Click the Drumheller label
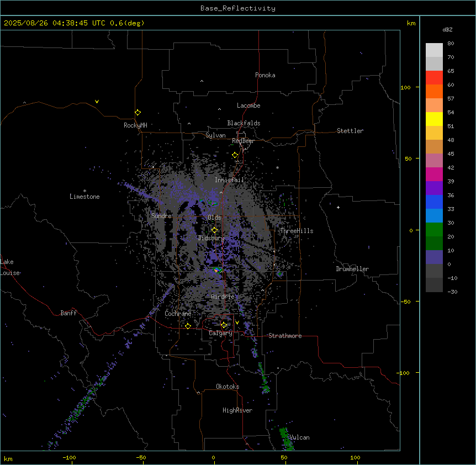 [352, 269]
